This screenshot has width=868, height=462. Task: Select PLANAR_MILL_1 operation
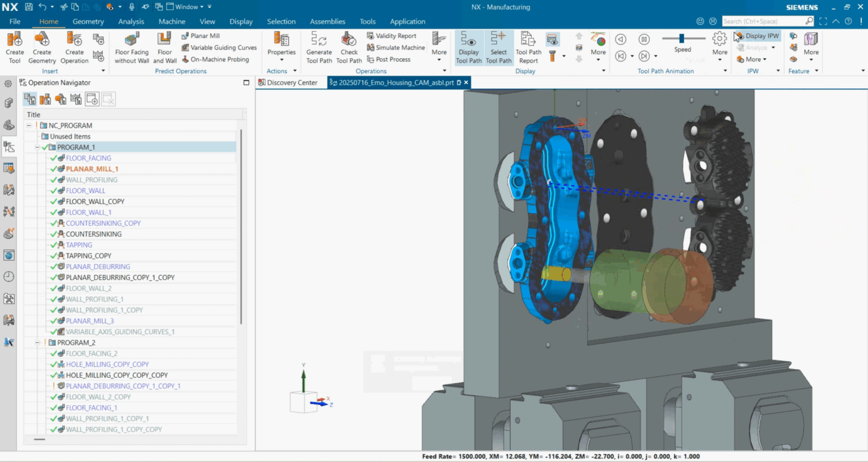click(x=92, y=169)
